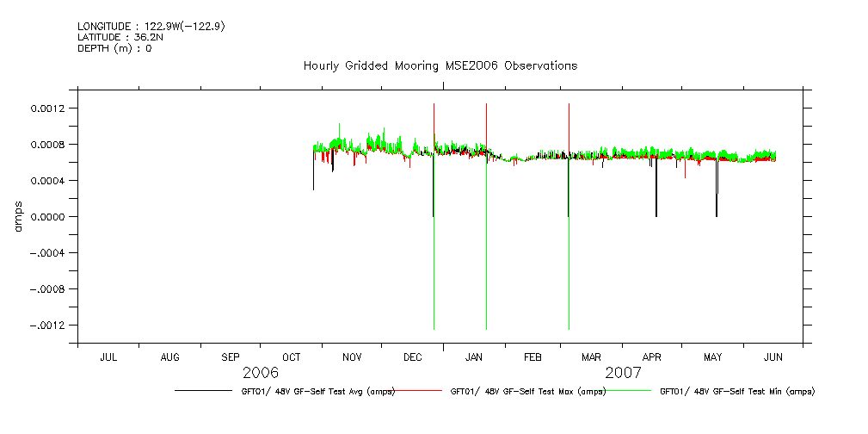The height and width of the screenshot is (434, 868).
Task: Select the GF-Self Test Min legend entry
Action: click(736, 391)
